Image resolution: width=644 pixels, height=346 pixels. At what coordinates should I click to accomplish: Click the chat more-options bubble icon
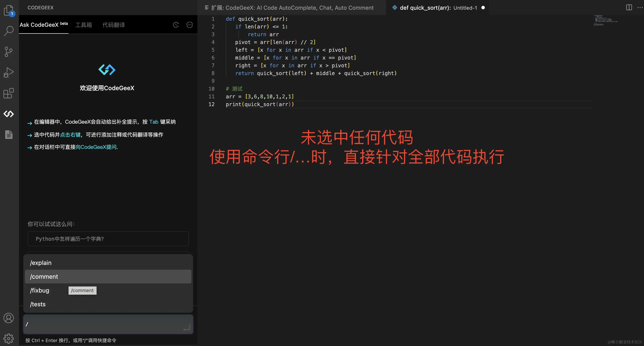click(189, 25)
